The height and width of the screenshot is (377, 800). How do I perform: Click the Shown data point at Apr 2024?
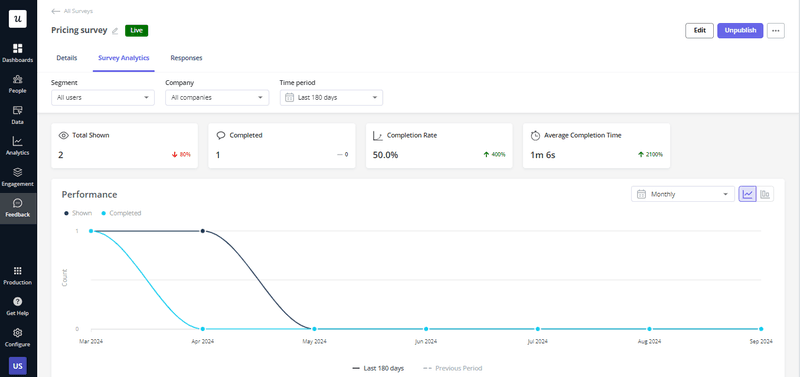tap(203, 231)
